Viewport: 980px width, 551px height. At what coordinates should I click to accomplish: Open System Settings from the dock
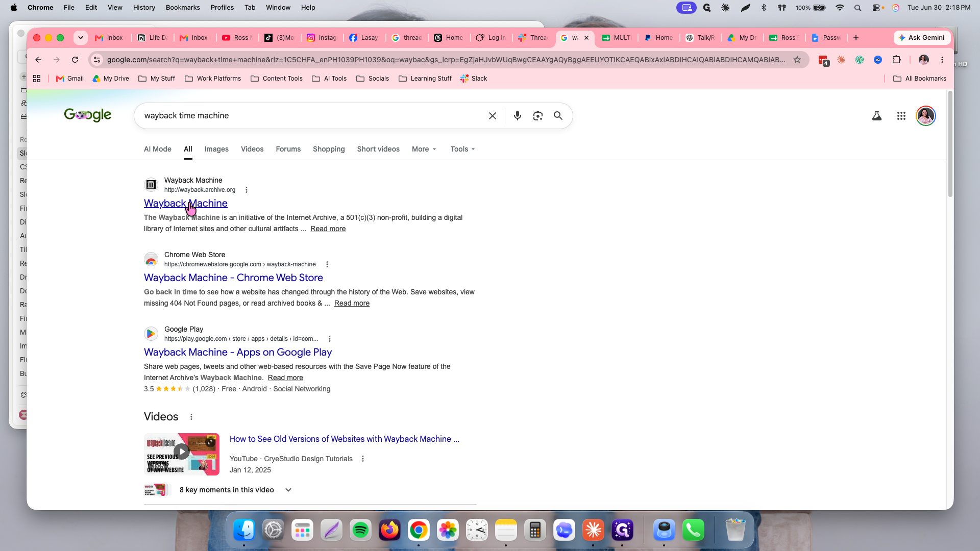tap(273, 531)
